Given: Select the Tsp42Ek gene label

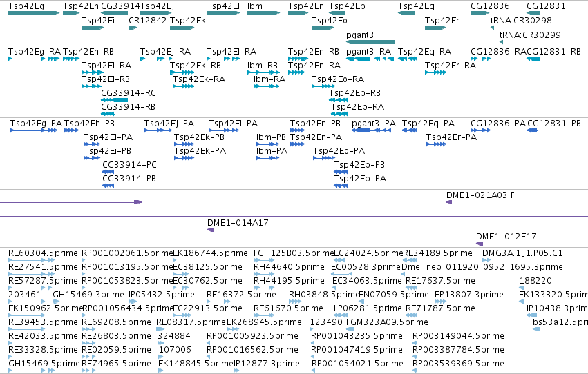Looking at the screenshot, I should (188, 20).
